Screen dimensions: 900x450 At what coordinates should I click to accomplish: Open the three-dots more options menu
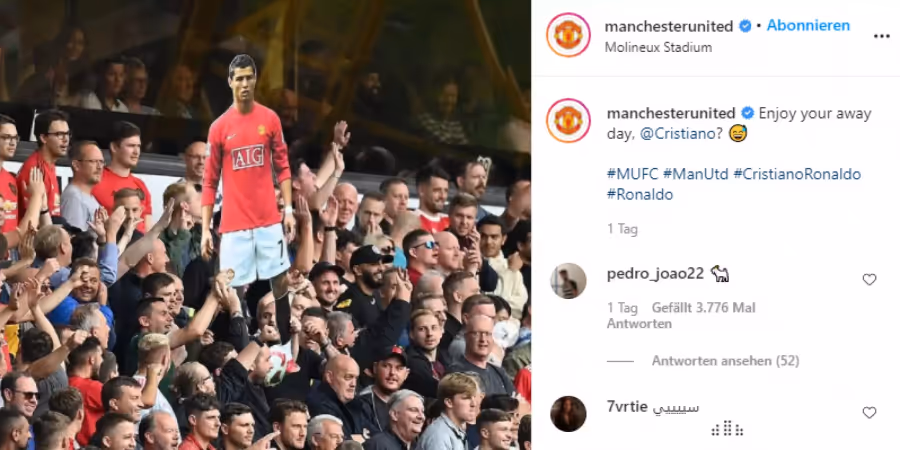881,36
